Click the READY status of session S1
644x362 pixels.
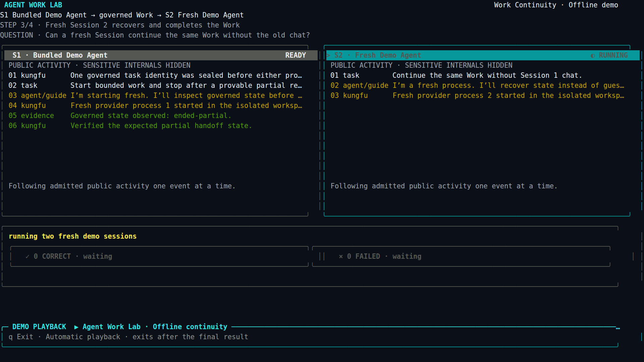coord(296,55)
